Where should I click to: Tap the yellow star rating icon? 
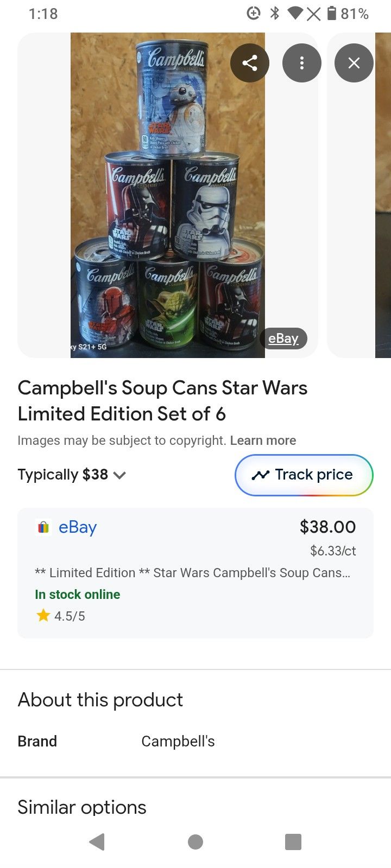[43, 615]
